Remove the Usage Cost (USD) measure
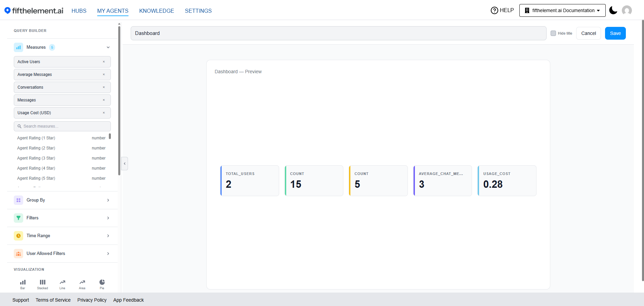Viewport: 644px width, 306px height. click(104, 113)
